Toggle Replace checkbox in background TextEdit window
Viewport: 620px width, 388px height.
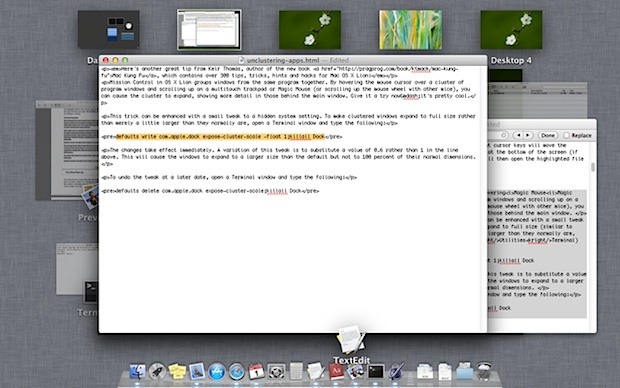566,135
